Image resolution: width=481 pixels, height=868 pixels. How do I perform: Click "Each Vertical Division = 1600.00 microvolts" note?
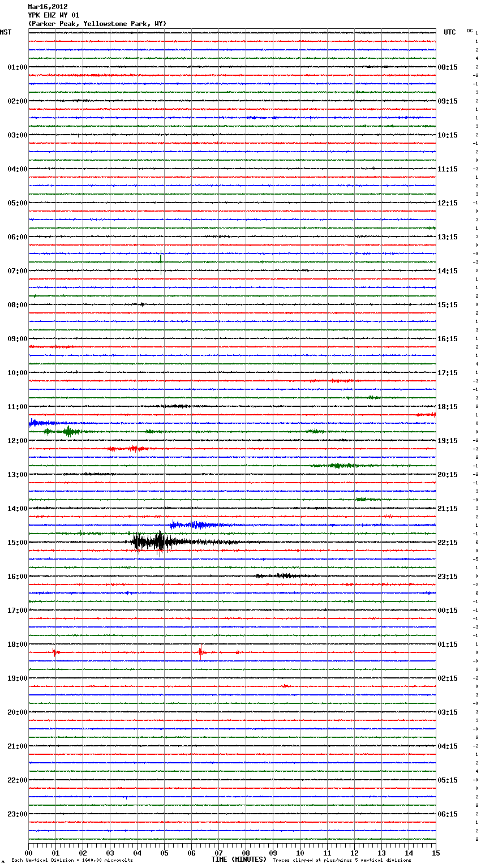coord(72,861)
